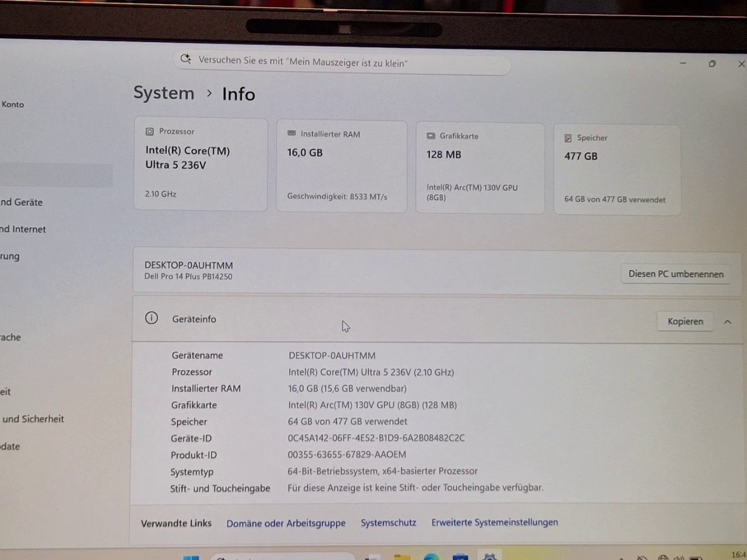747x560 pixels.
Task: Select the "und Geräte" sidebar entry
Action: pos(22,202)
